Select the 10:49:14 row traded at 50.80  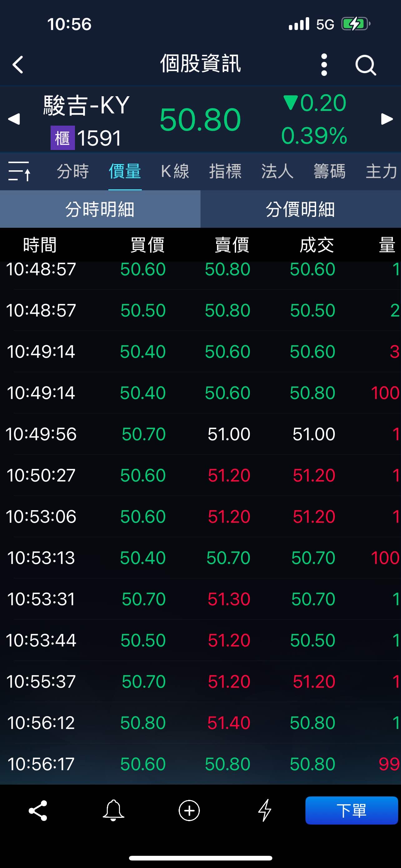pos(200,393)
